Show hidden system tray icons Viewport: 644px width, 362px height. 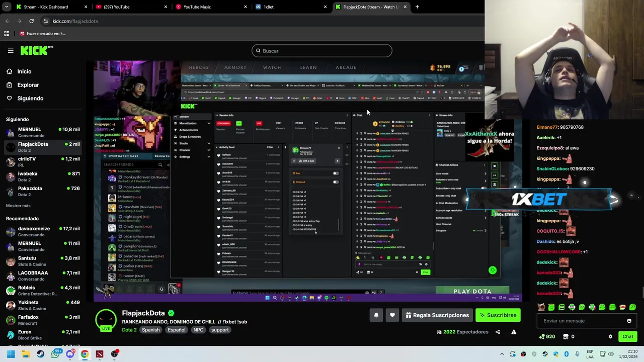click(x=502, y=354)
